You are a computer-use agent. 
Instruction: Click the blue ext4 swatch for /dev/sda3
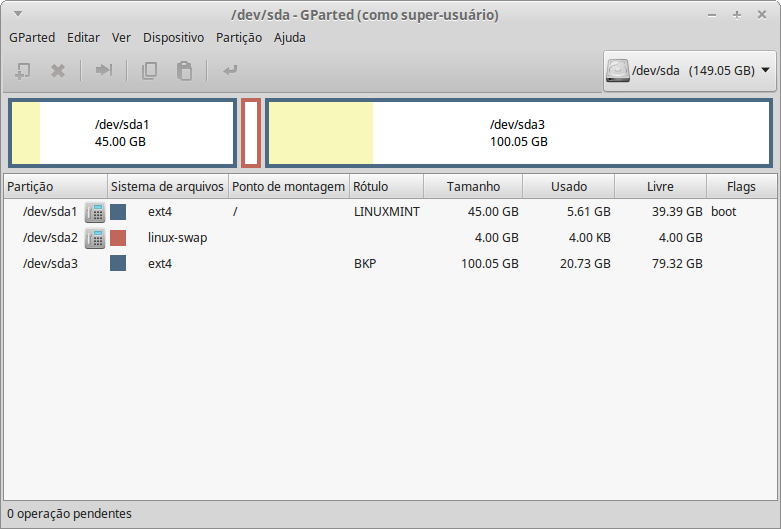(x=118, y=263)
